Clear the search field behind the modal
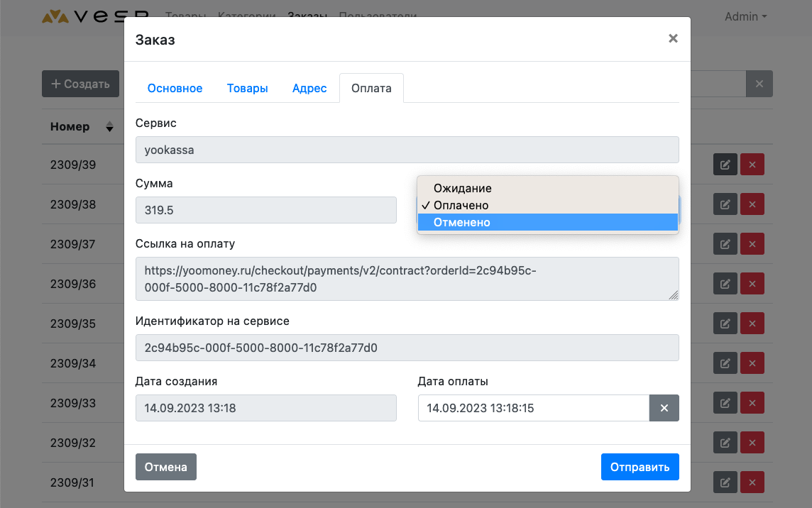This screenshot has height=508, width=812. click(759, 84)
